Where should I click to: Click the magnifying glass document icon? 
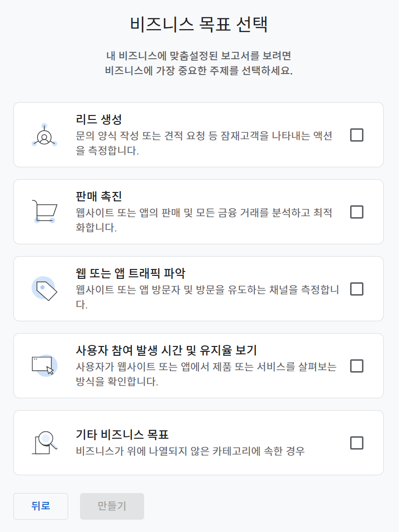pyautogui.click(x=44, y=443)
